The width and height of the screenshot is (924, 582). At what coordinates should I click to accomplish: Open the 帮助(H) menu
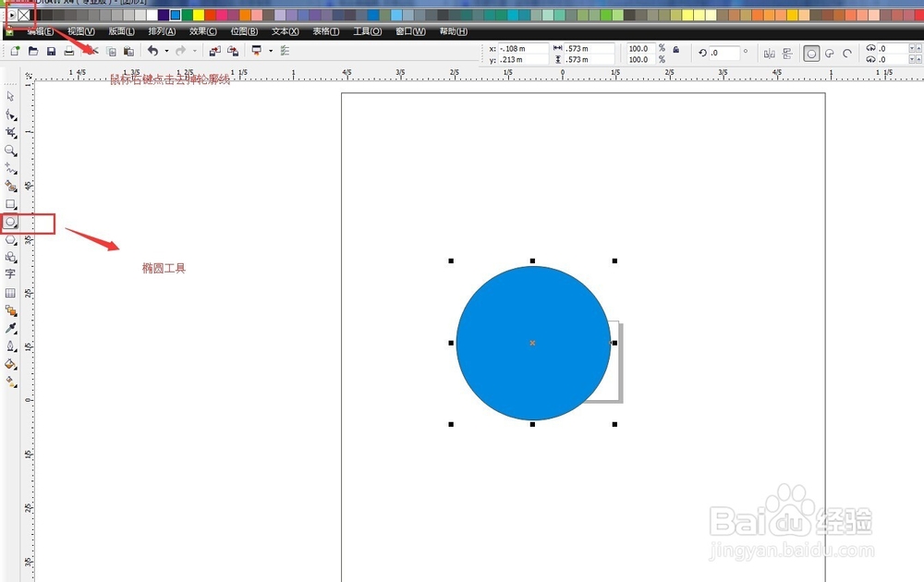pos(453,31)
